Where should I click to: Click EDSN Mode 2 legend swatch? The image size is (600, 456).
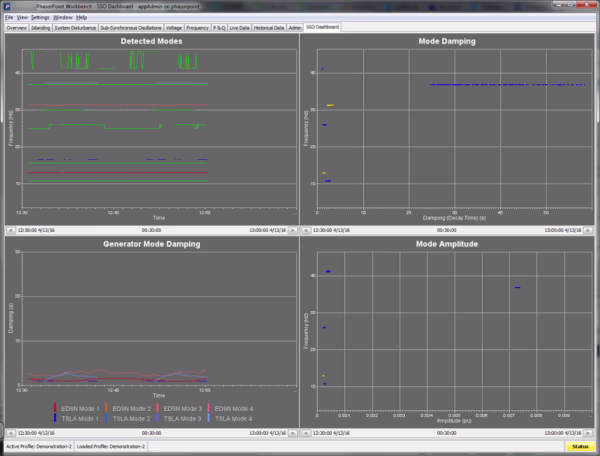point(106,408)
